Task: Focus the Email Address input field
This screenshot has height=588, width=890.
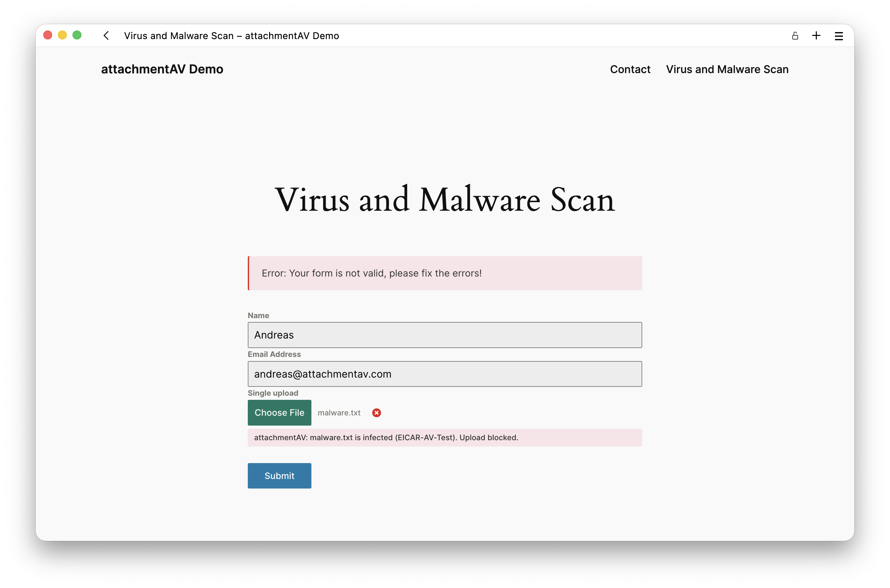Action: click(445, 374)
